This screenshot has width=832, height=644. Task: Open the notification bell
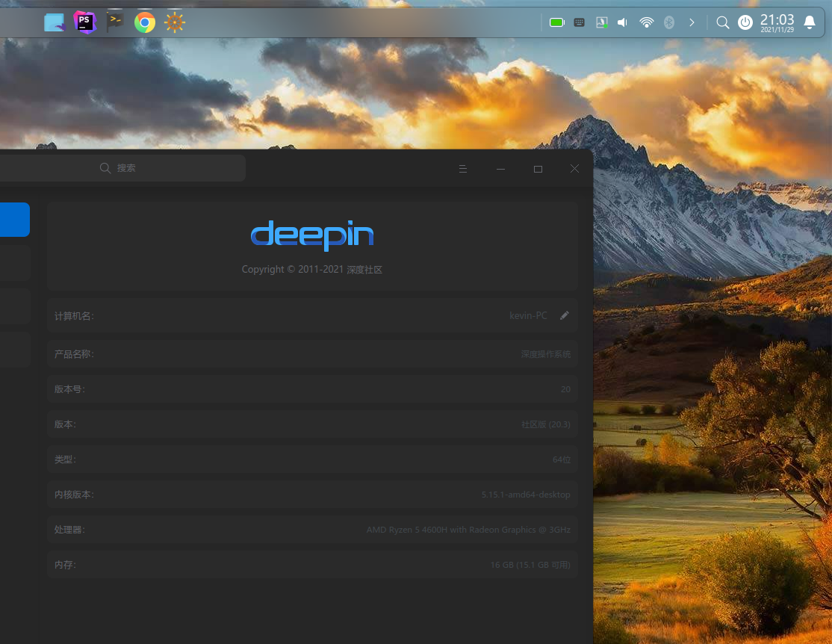pos(810,22)
